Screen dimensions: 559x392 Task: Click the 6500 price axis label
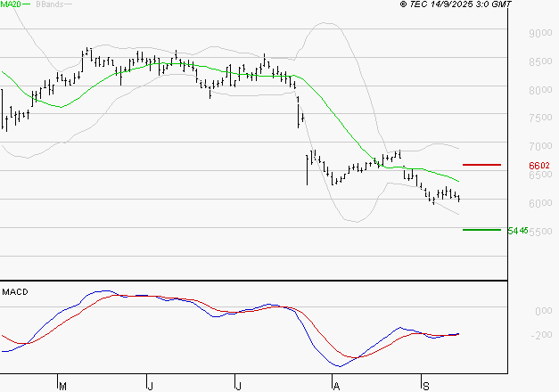540,175
